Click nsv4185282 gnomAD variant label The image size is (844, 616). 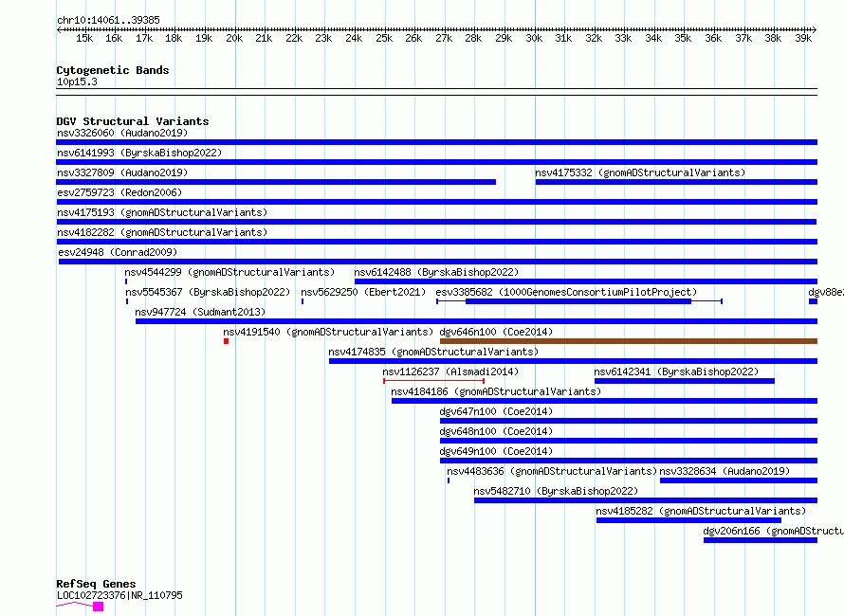[x=701, y=511]
